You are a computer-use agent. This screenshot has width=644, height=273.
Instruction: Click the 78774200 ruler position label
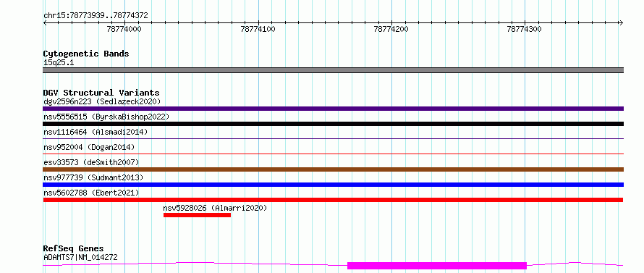coord(391,29)
